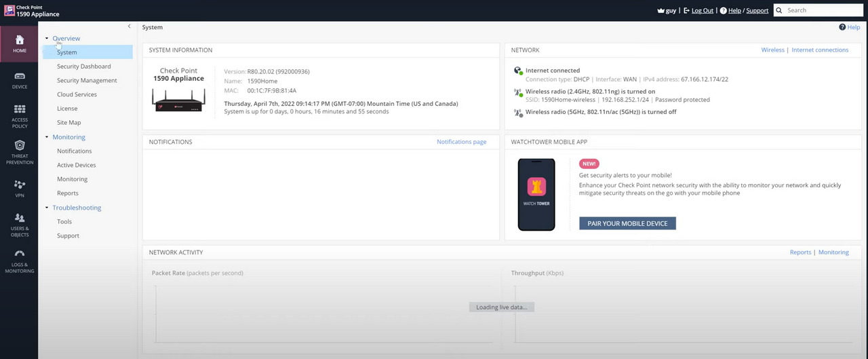Click the version text R80.20.02 (992000936)

point(278,71)
